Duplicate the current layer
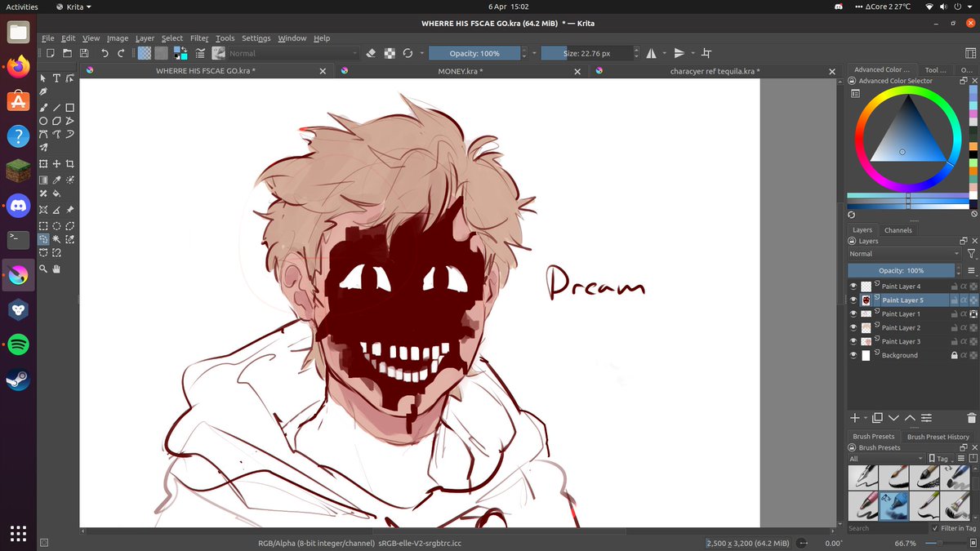Image resolution: width=980 pixels, height=551 pixels. 877,417
